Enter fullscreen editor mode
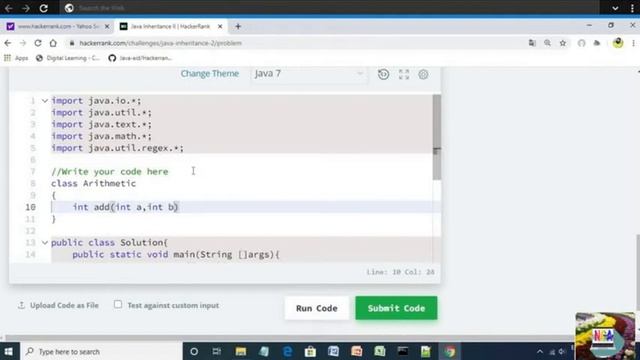Image resolution: width=640 pixels, height=360 pixels. pos(404,74)
